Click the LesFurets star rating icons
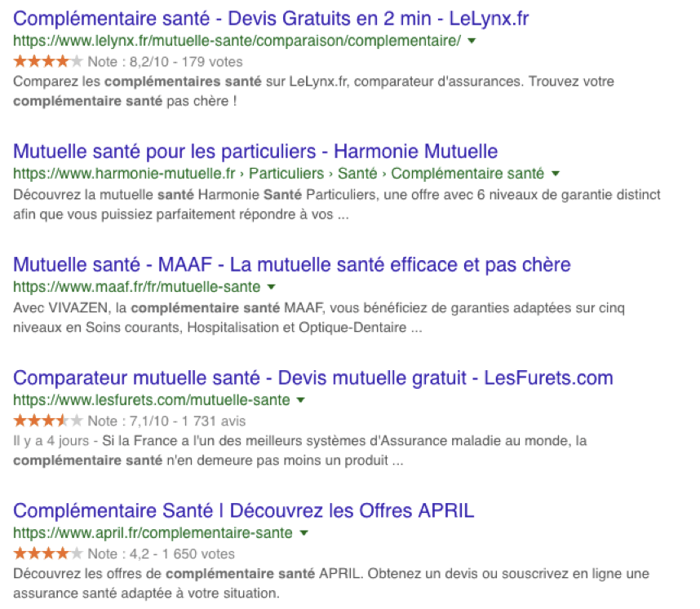The height and width of the screenshot is (609, 700). coord(48,421)
